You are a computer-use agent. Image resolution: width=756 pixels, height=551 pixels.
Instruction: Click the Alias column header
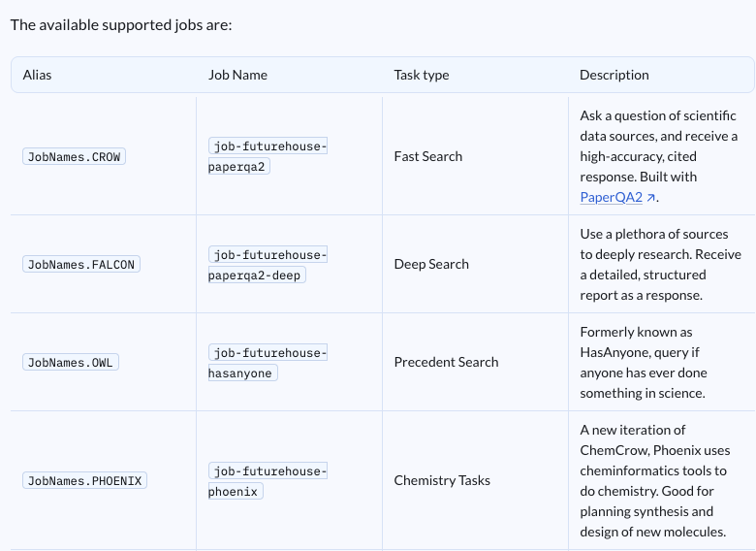coord(37,75)
